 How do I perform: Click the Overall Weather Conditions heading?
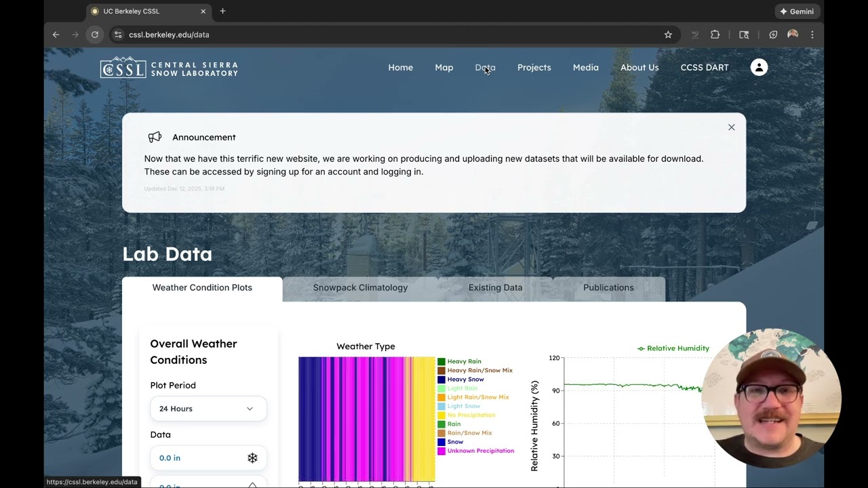(193, 352)
